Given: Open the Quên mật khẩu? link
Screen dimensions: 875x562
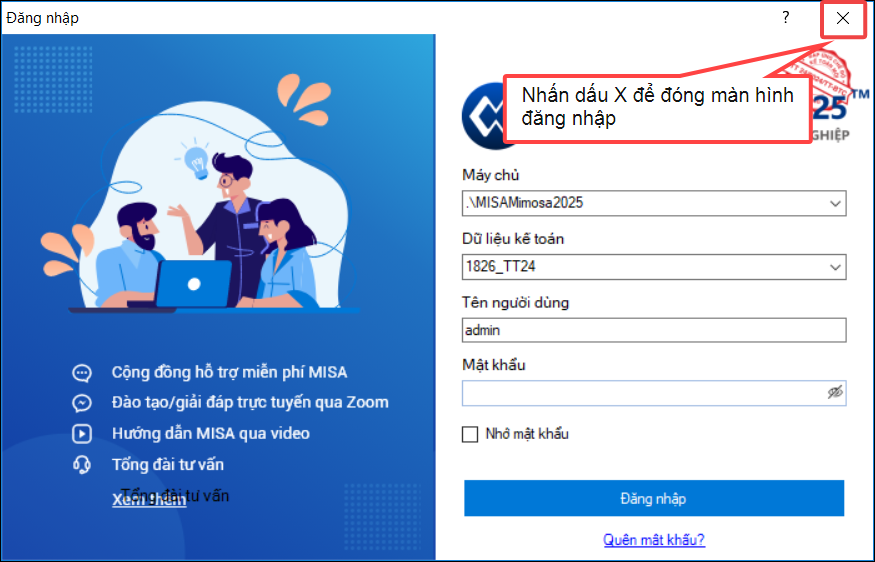Looking at the screenshot, I should pos(654,540).
